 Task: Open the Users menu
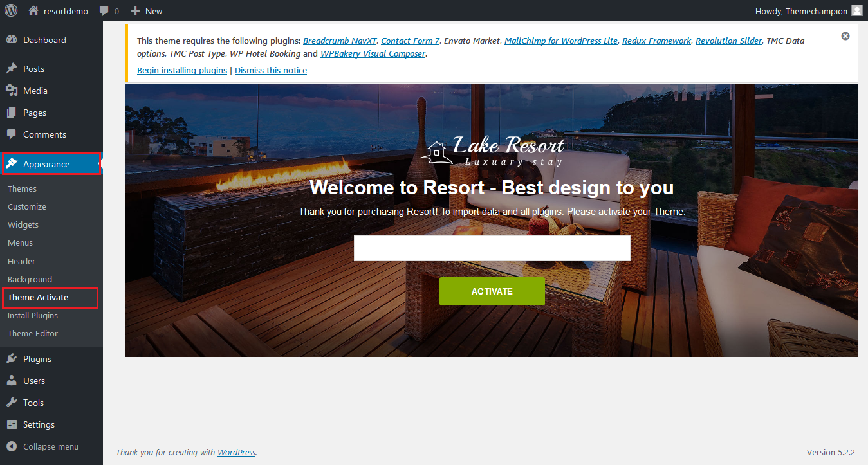point(34,381)
